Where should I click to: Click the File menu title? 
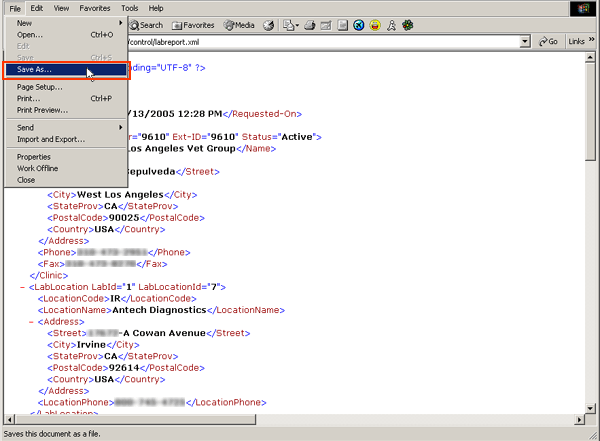[15, 8]
